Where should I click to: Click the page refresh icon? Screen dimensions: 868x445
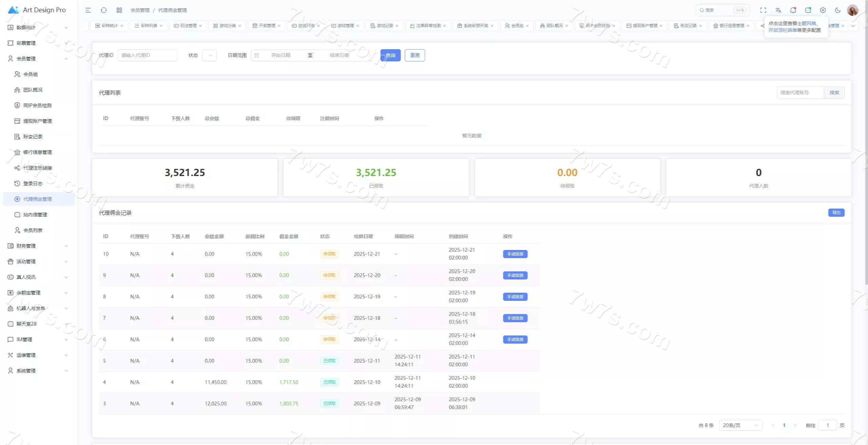[104, 10]
